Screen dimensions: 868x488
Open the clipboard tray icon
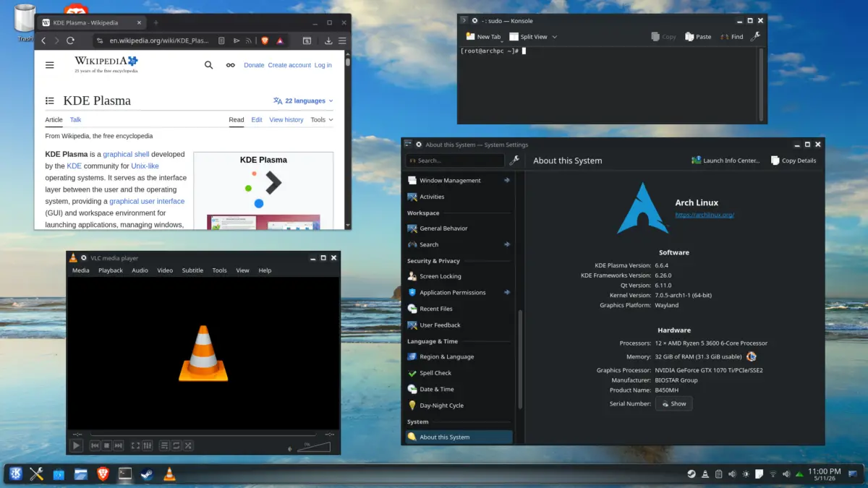718,474
